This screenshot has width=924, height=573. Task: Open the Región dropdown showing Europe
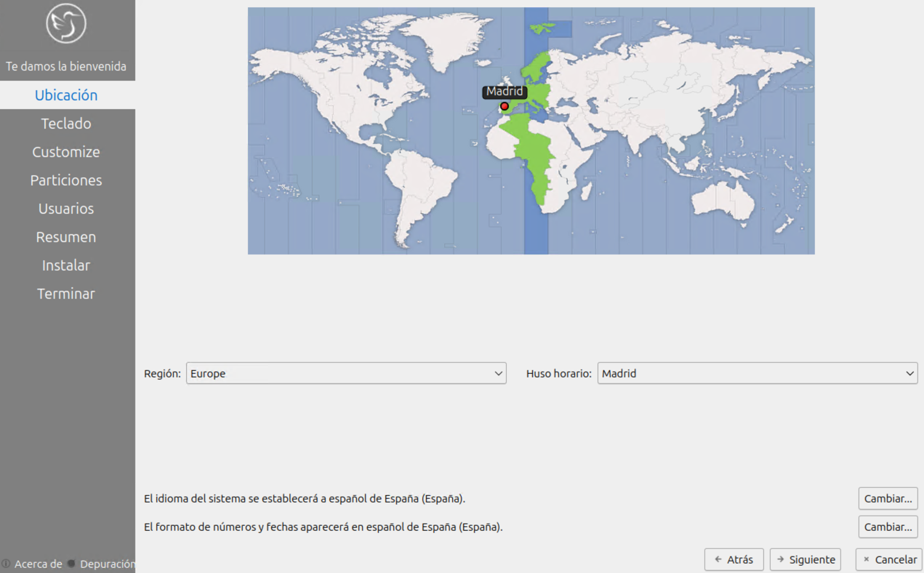pos(346,373)
